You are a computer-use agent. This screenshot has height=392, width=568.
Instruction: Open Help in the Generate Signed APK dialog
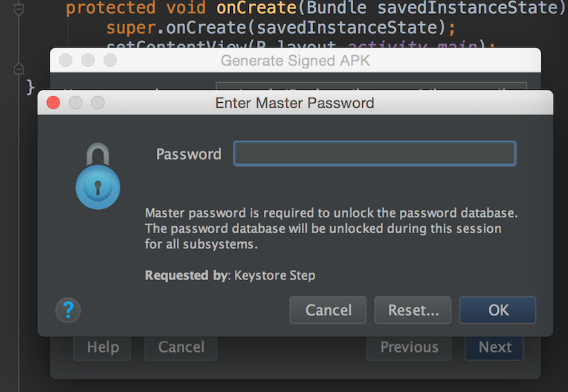(103, 347)
